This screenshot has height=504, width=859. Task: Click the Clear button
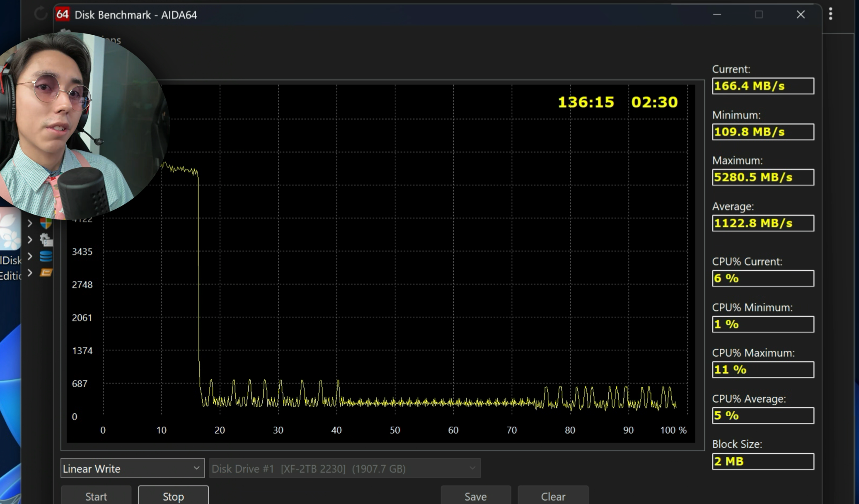point(553,496)
